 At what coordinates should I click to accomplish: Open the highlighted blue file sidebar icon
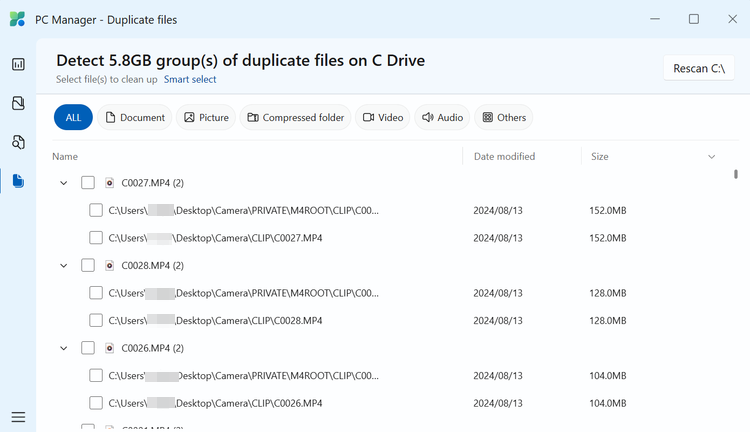18,181
